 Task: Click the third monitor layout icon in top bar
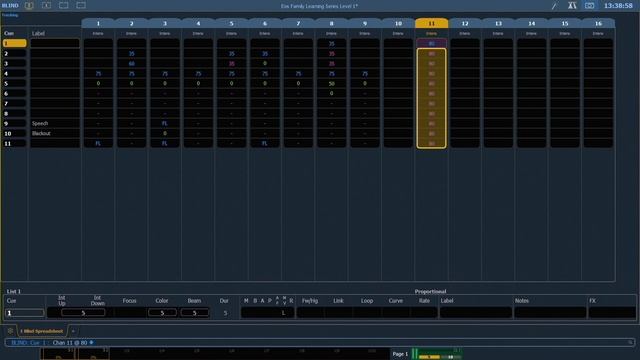64,6
